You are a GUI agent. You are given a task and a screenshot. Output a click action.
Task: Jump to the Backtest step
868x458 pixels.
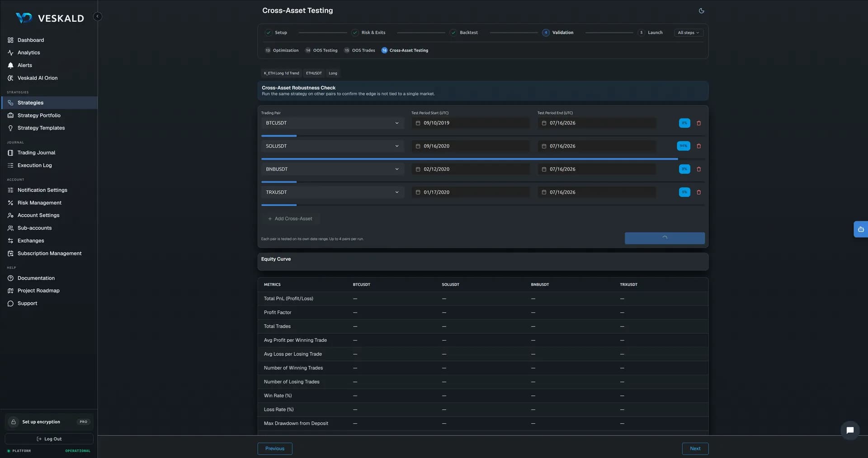[464, 33]
